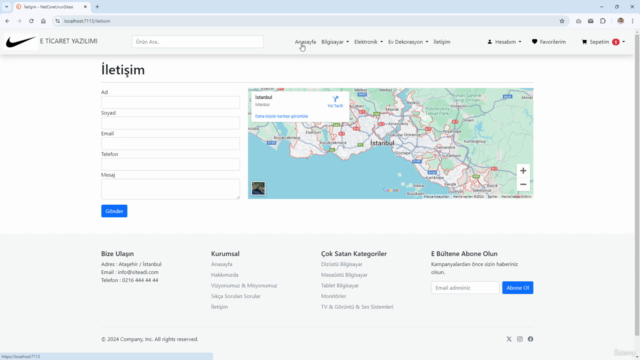Click the Soyad input field

tap(171, 123)
